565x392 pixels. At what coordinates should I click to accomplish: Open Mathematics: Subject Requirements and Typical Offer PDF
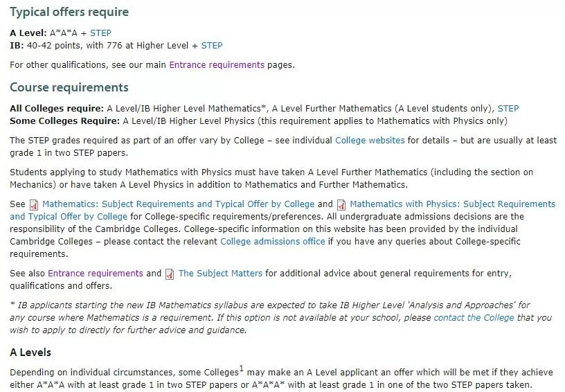click(x=179, y=204)
